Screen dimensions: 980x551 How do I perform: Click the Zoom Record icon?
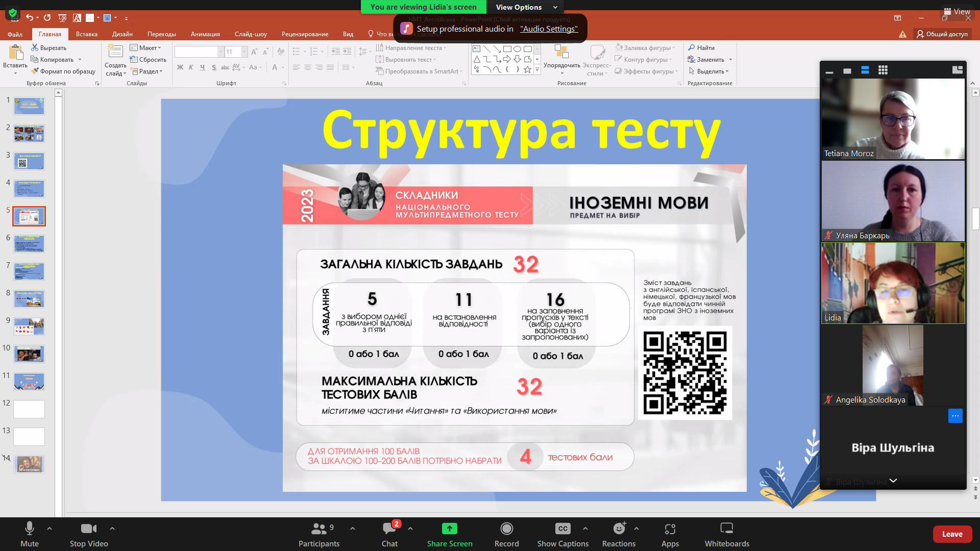point(506,529)
